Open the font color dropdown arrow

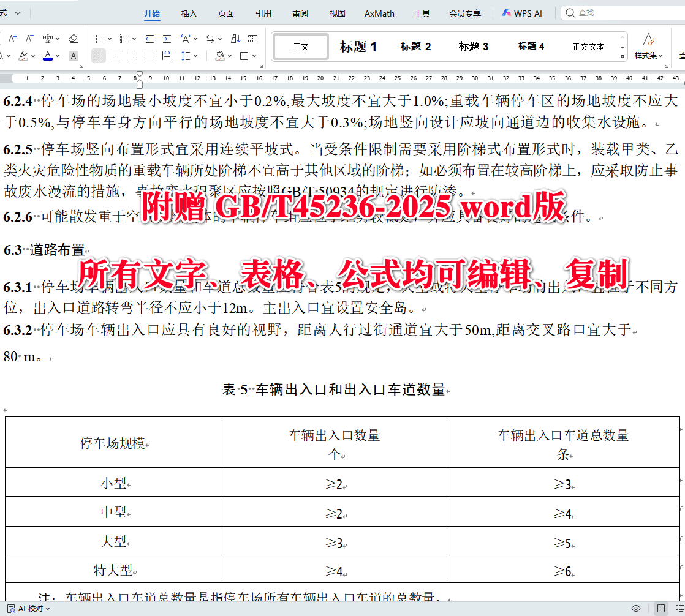[58, 56]
